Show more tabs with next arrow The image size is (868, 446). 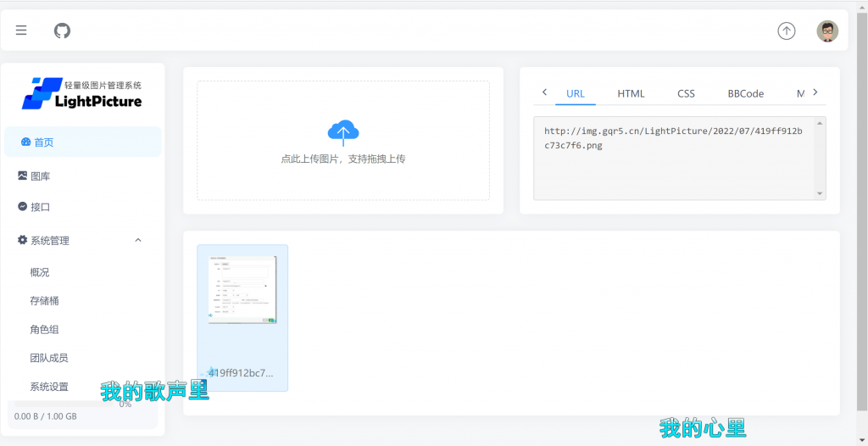click(815, 92)
